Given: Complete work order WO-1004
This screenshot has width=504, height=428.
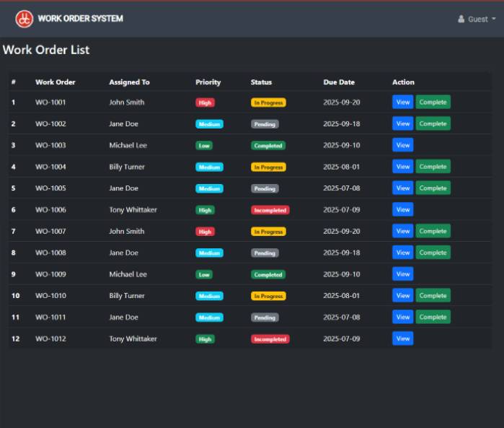Looking at the screenshot, I should [433, 167].
